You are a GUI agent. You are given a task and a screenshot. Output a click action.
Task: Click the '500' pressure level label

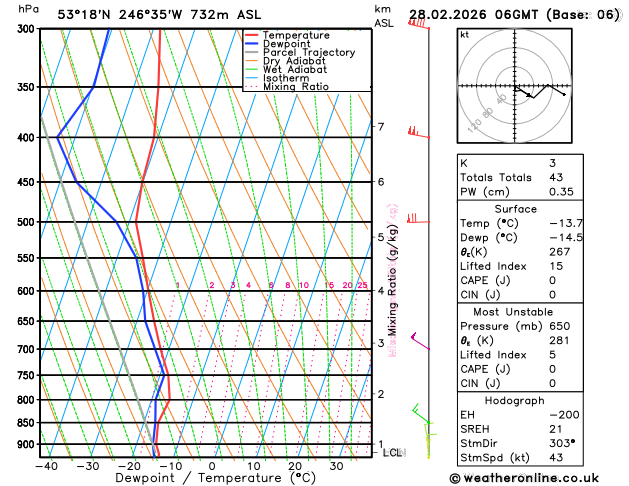click(x=28, y=222)
